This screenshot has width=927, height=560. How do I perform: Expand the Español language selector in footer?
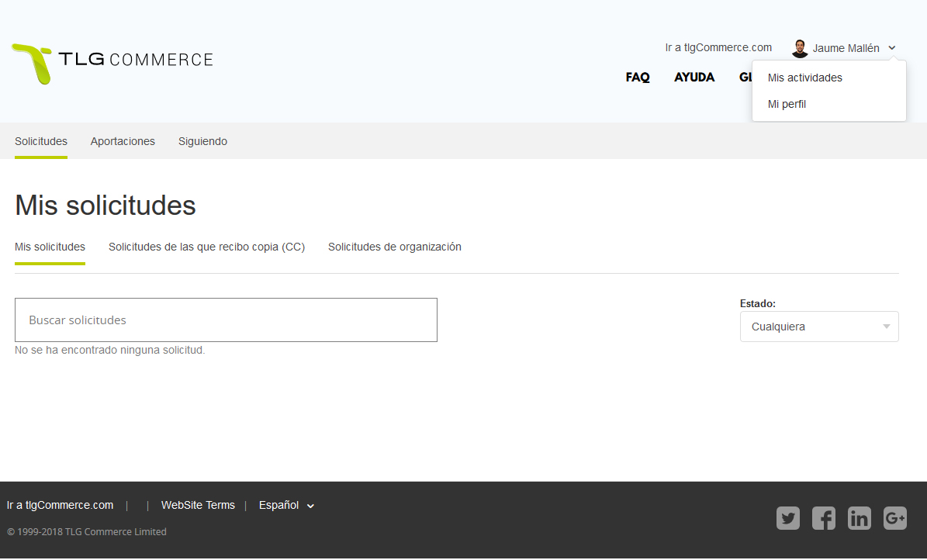[286, 505]
